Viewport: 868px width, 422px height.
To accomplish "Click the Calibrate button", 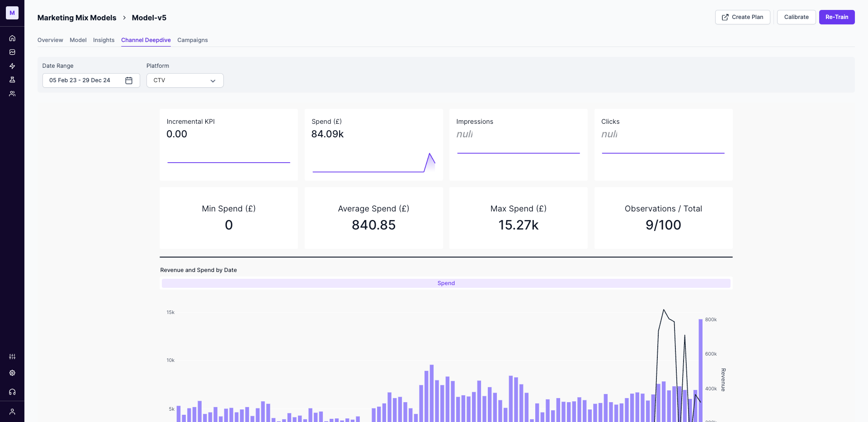I will [x=797, y=17].
